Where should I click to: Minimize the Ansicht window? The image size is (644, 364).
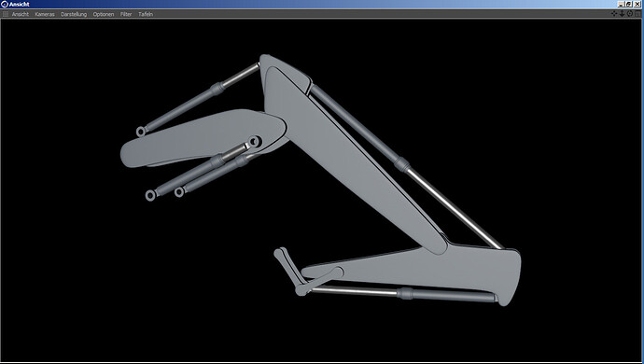coord(621,4)
